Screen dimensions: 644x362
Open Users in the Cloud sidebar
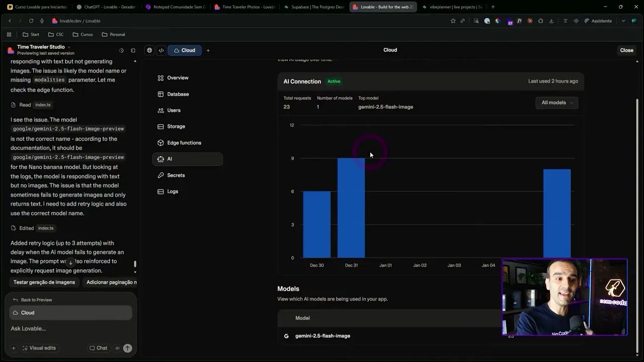coord(174,110)
